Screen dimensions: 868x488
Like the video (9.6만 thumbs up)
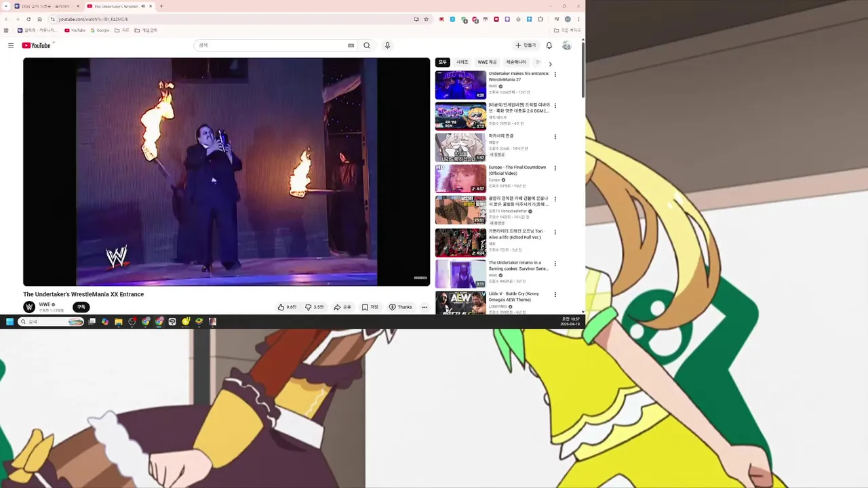tap(288, 307)
